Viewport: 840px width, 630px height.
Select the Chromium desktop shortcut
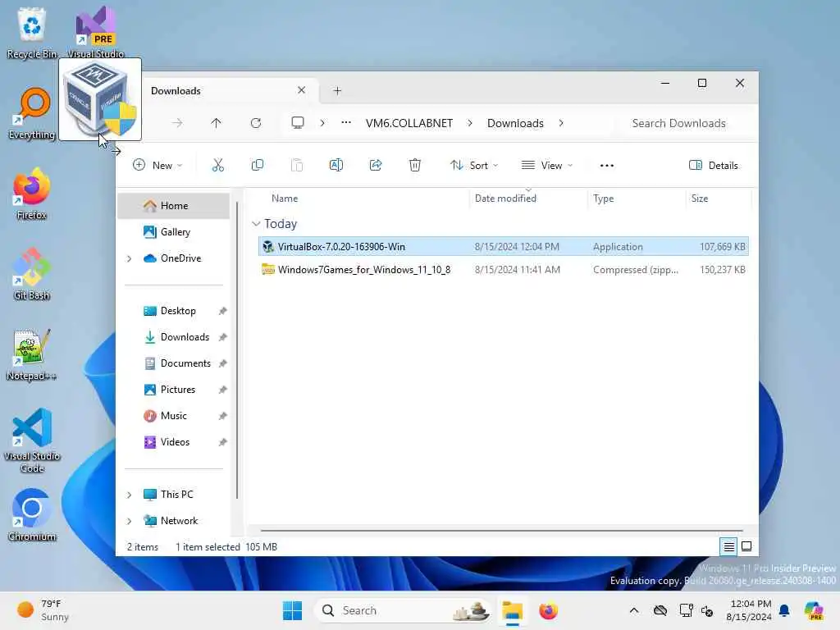(32, 515)
